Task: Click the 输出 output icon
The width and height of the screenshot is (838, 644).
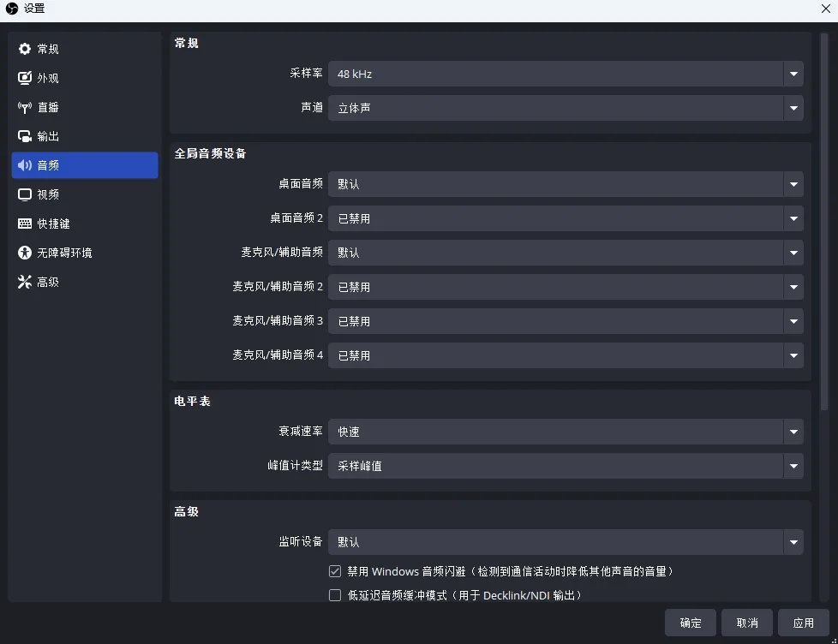Action: (x=25, y=136)
